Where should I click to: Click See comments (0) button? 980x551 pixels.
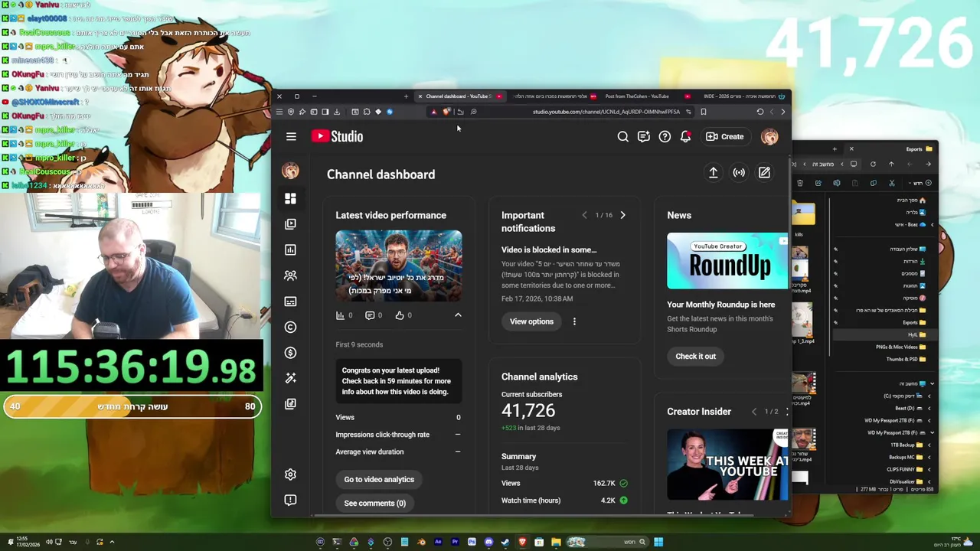[x=374, y=504]
